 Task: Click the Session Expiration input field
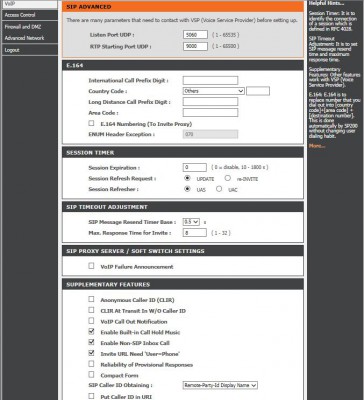coord(195,167)
